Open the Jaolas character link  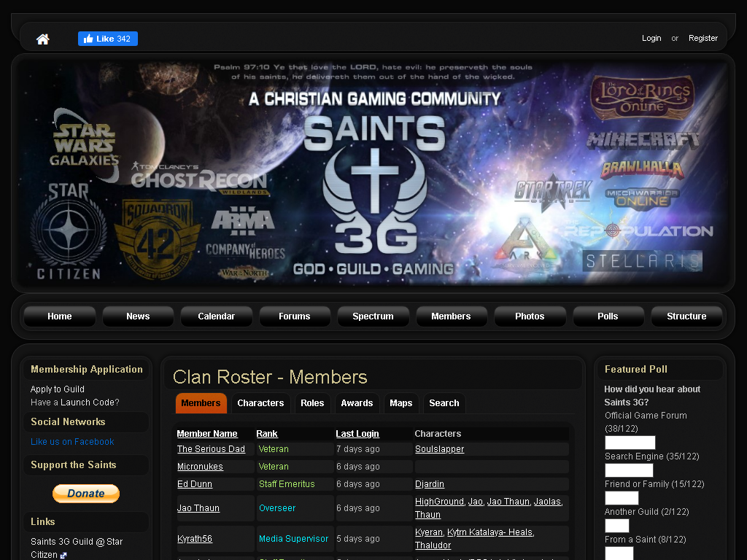(547, 502)
